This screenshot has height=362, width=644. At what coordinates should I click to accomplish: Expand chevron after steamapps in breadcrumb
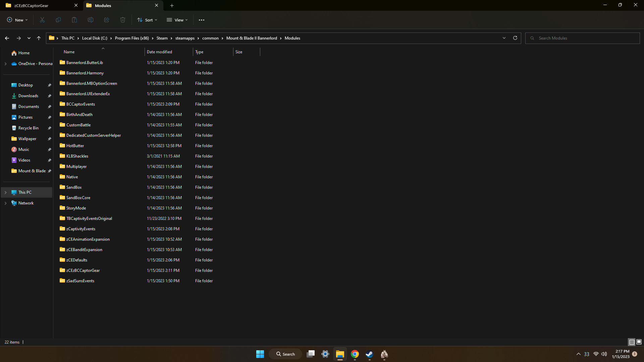tap(198, 38)
